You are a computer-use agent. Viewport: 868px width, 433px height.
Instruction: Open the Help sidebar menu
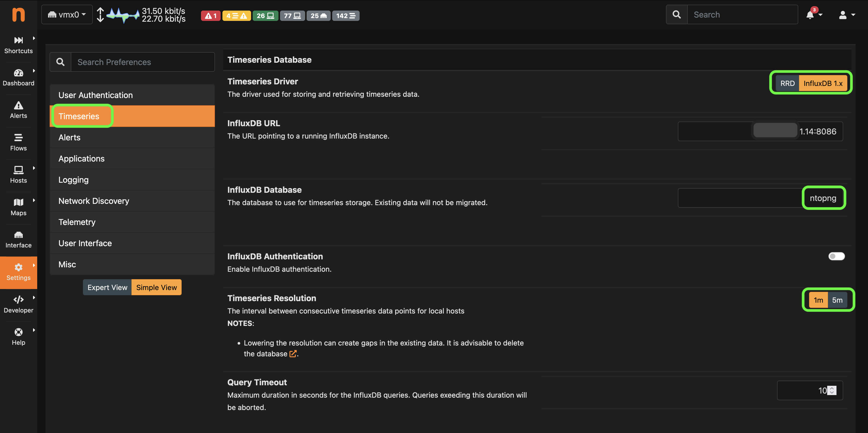point(19,337)
